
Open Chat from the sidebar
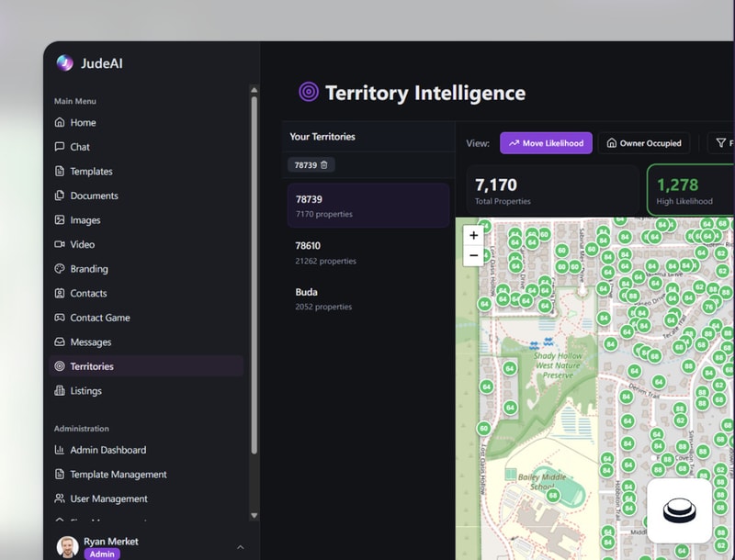(x=79, y=147)
